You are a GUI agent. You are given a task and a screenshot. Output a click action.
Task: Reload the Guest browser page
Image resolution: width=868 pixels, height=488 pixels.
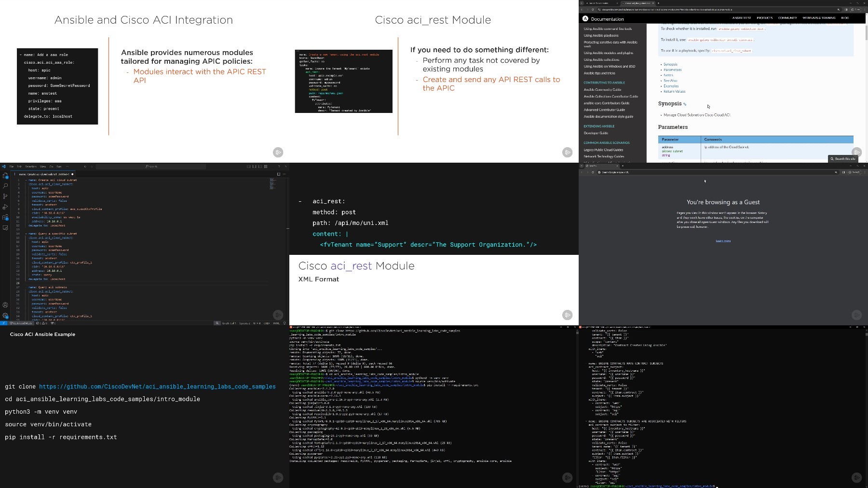coord(593,172)
